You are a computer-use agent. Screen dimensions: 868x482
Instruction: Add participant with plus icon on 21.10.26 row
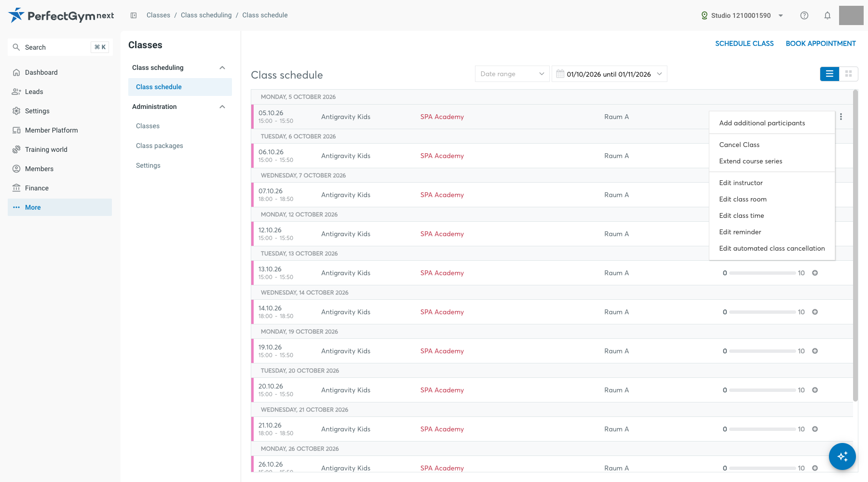point(815,429)
